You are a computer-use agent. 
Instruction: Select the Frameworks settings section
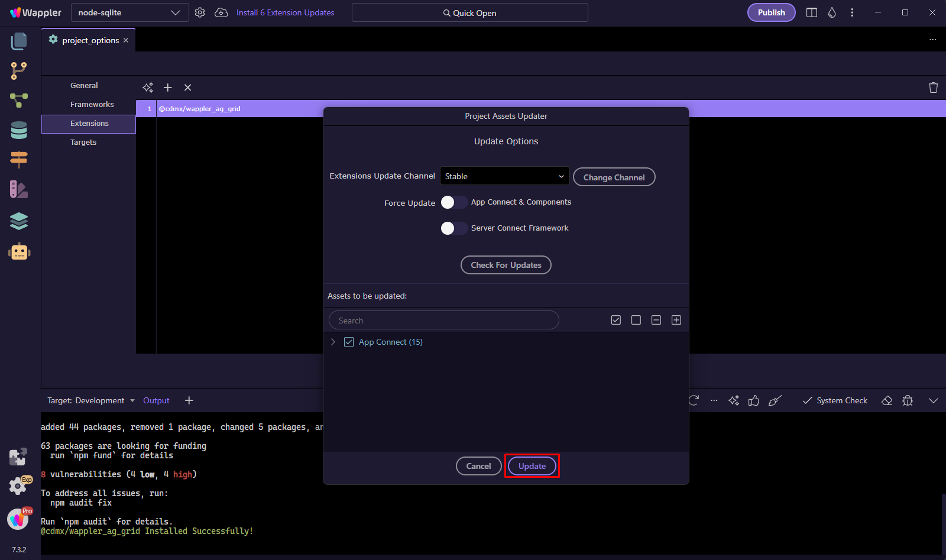coord(92,104)
